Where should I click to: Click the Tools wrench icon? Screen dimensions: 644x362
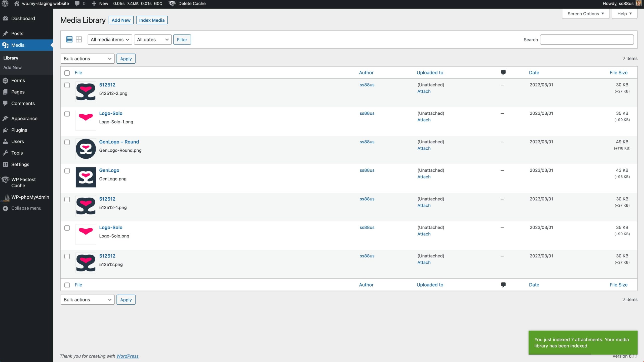(x=5, y=153)
